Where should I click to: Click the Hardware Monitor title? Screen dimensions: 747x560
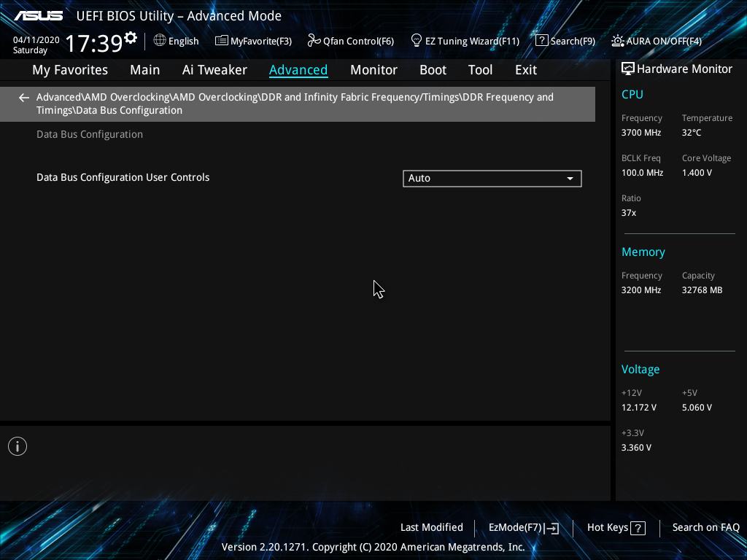point(684,69)
